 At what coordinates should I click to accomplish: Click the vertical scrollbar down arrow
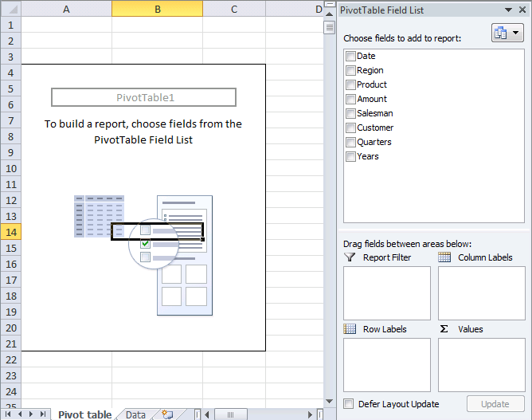[x=329, y=402]
